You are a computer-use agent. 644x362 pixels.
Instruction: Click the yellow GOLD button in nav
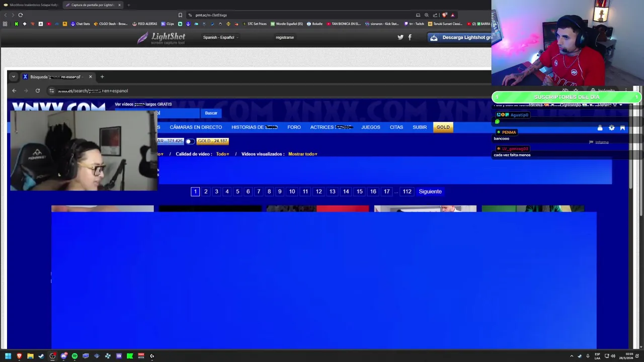(443, 127)
